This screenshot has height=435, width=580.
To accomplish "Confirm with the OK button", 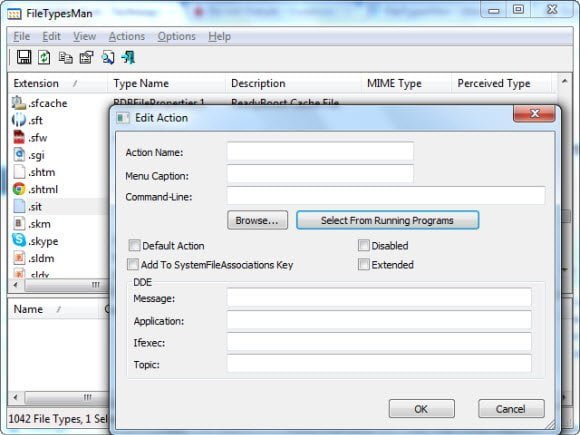I will pos(421,409).
